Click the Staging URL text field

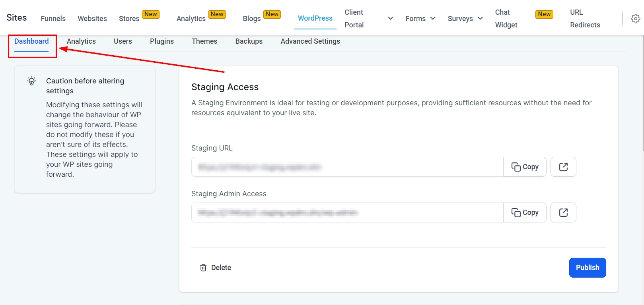coord(347,167)
